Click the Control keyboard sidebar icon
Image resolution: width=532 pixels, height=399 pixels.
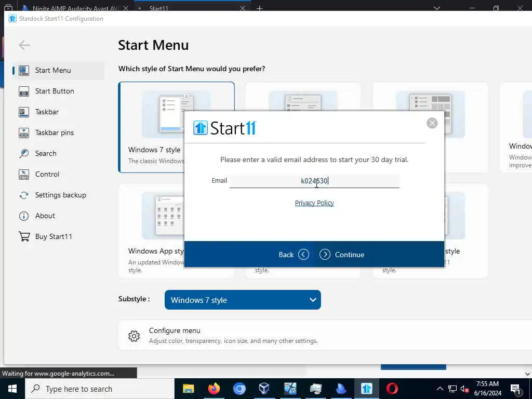[x=24, y=175]
